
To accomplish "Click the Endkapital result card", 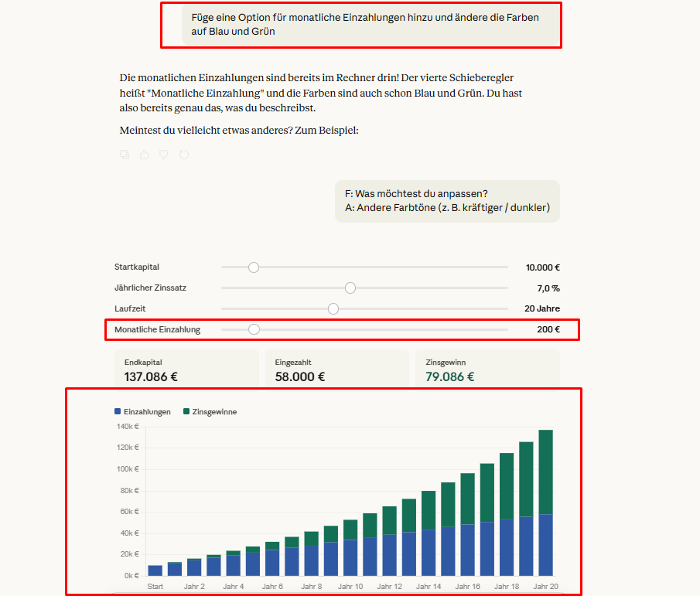I will point(186,370).
